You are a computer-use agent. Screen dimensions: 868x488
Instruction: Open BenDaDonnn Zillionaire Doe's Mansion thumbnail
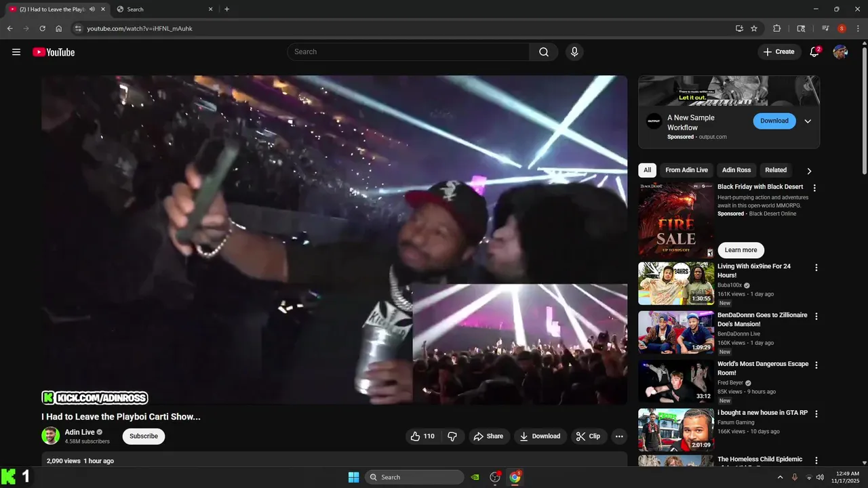(x=676, y=332)
